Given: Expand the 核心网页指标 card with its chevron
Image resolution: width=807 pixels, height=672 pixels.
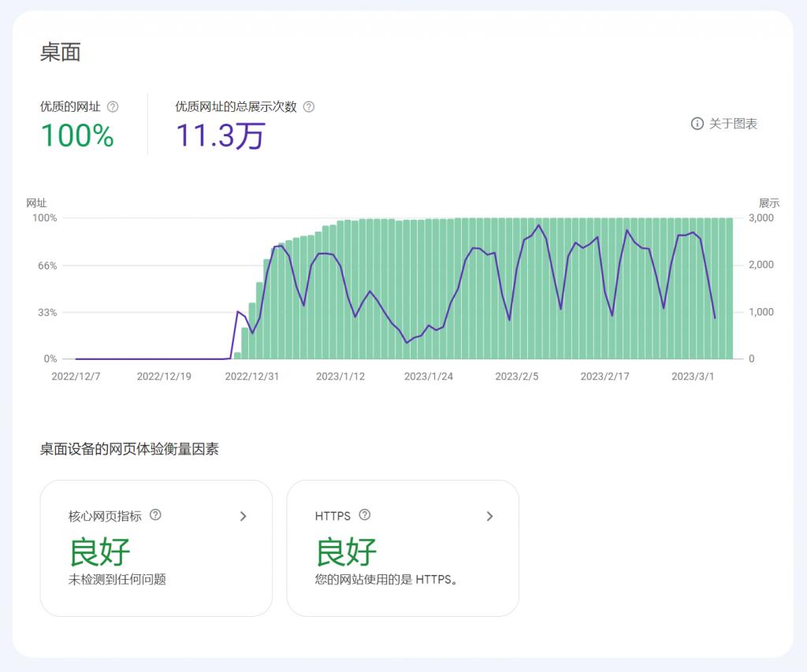Looking at the screenshot, I should pos(243,516).
